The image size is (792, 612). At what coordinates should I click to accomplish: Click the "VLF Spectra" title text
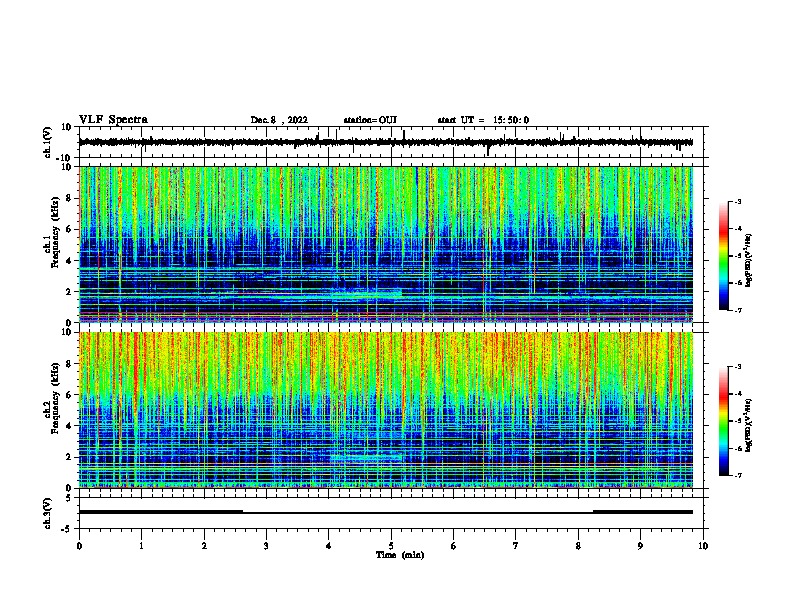click(113, 120)
